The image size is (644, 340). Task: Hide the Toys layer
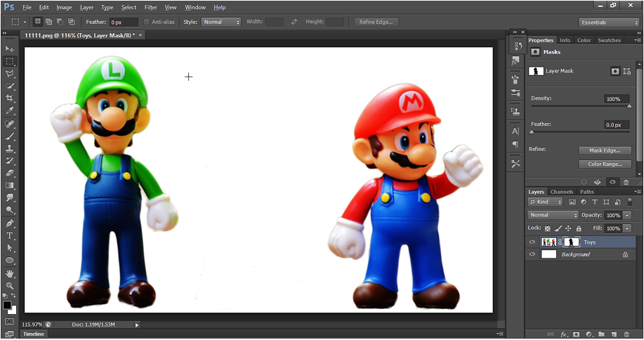(x=532, y=242)
